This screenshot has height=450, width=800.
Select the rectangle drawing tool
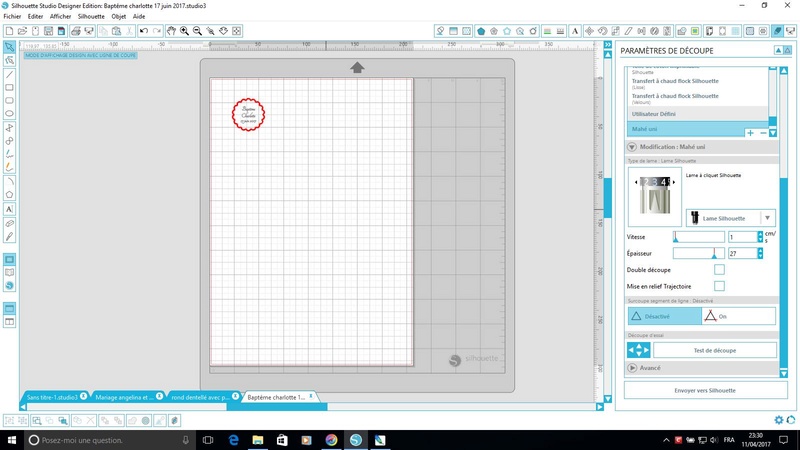(9, 88)
